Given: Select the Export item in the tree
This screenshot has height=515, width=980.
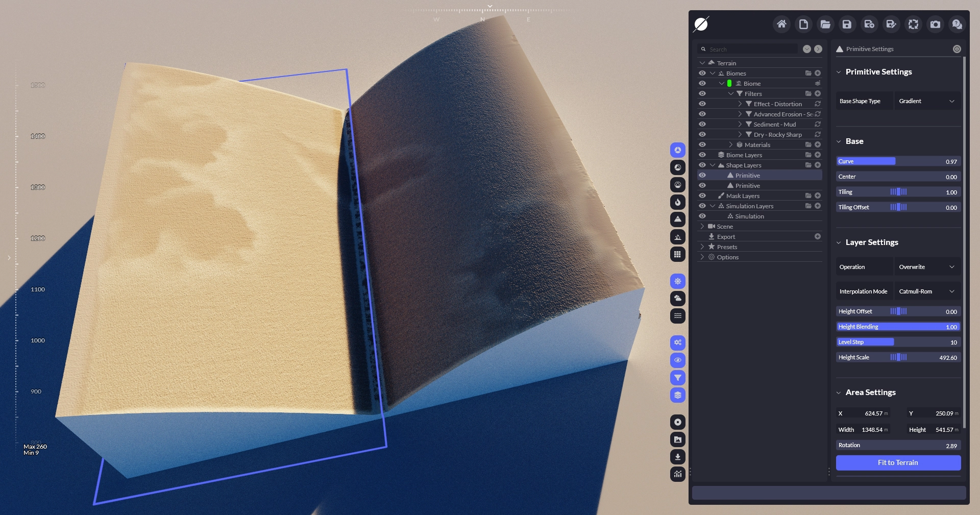Looking at the screenshot, I should coord(726,237).
